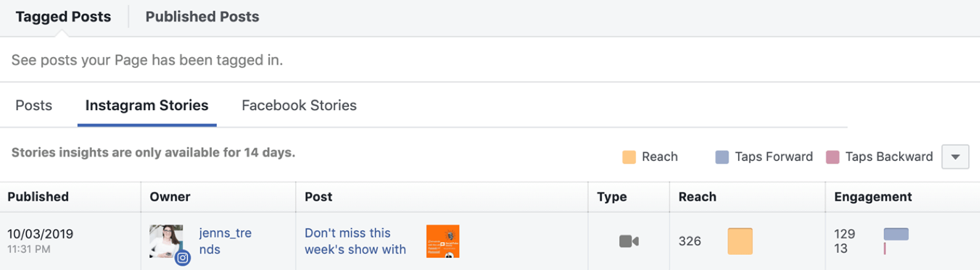The height and width of the screenshot is (270, 980).
Task: Sort by the Reach column header
Action: [x=697, y=197]
